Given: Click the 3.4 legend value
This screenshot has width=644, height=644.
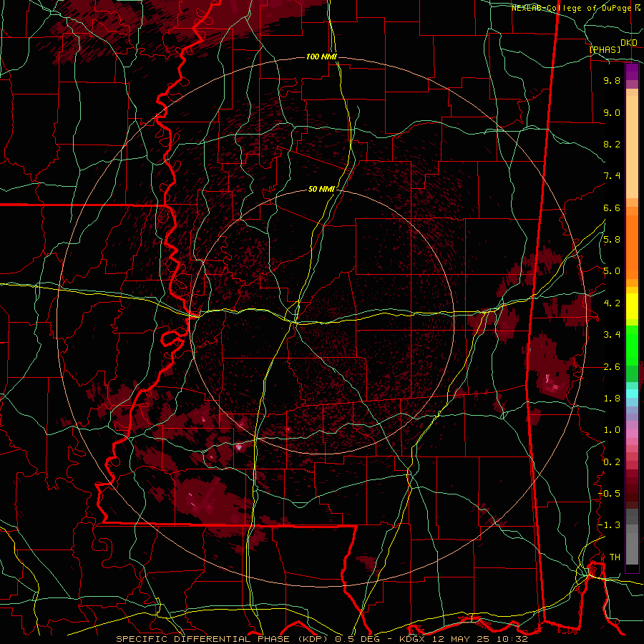Looking at the screenshot, I should coord(612,335).
